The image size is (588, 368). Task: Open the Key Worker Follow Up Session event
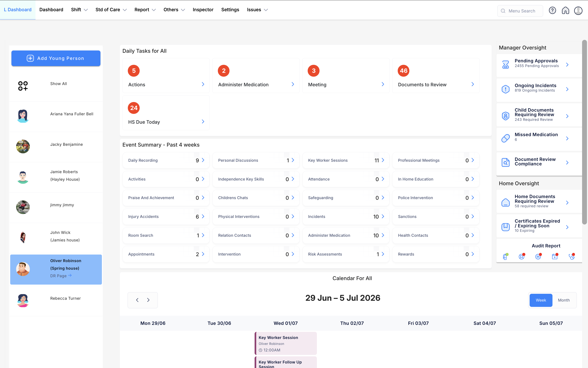pyautogui.click(x=285, y=362)
